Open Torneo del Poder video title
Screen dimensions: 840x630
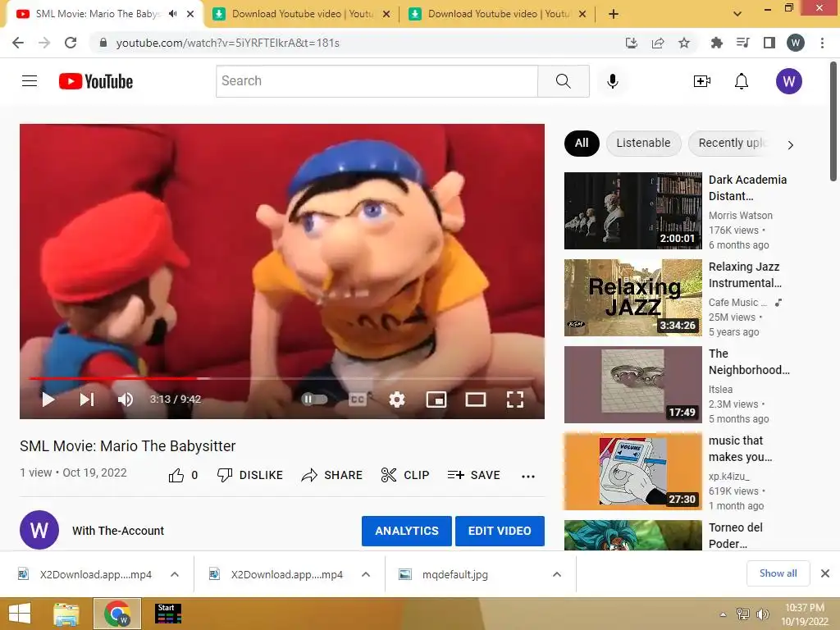click(x=736, y=535)
